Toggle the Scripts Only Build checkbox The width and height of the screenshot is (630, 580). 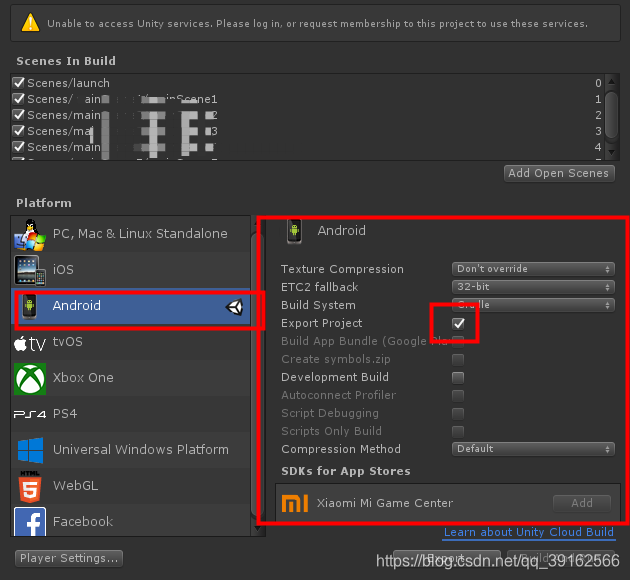458,431
